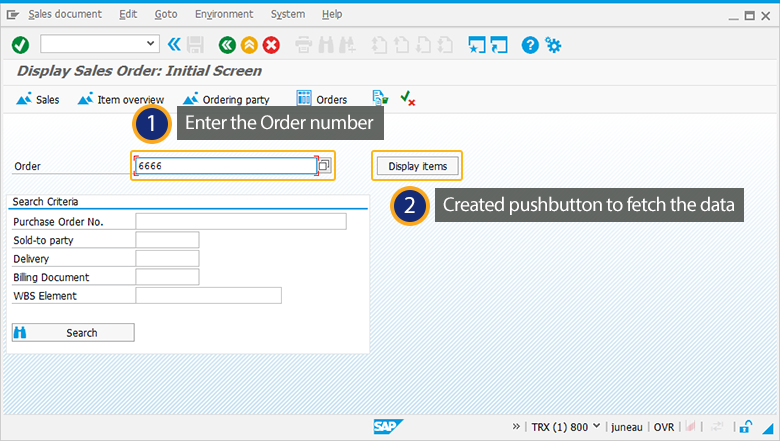Click the Print icon
Screen dimensions: 780x441
click(x=303, y=45)
